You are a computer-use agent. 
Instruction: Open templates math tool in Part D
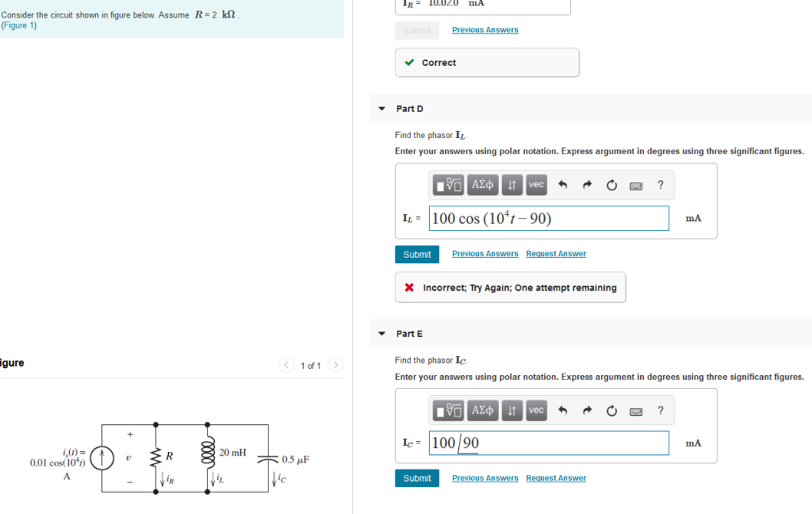449,185
